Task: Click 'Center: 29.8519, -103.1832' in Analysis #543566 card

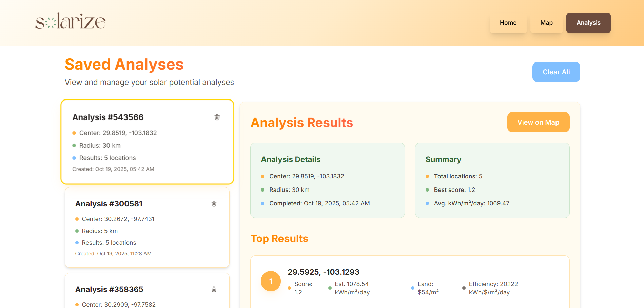Action: click(x=118, y=133)
